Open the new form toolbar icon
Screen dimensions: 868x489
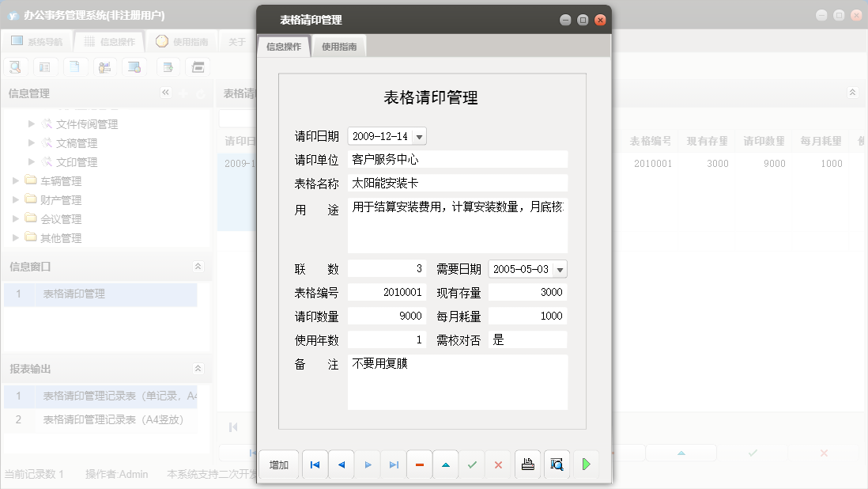[x=168, y=67]
